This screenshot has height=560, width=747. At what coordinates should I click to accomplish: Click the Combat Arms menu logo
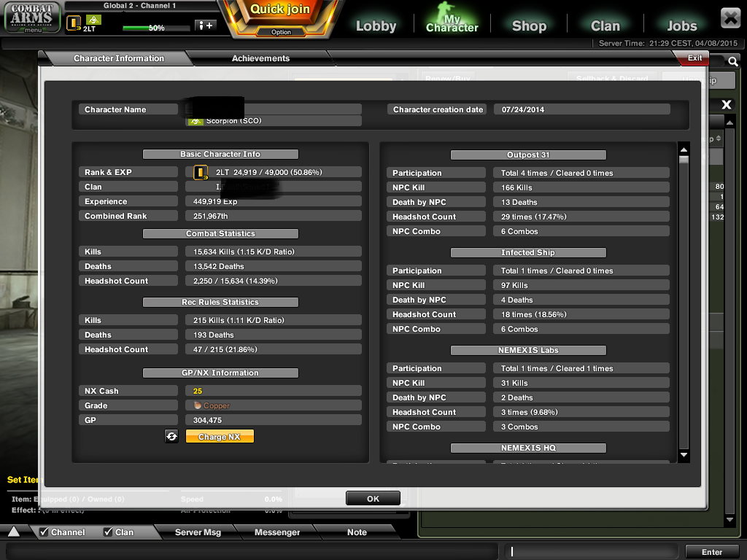coord(32,17)
